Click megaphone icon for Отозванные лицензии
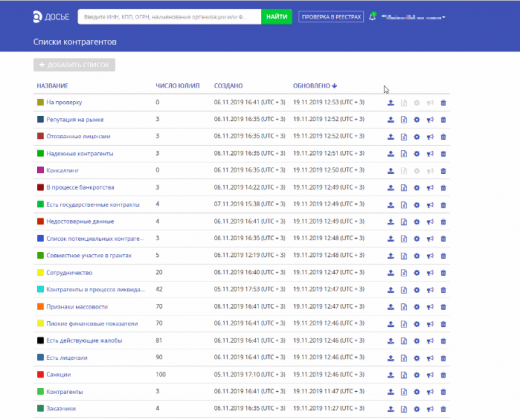Screen dimensions: 520x420 [430, 137]
